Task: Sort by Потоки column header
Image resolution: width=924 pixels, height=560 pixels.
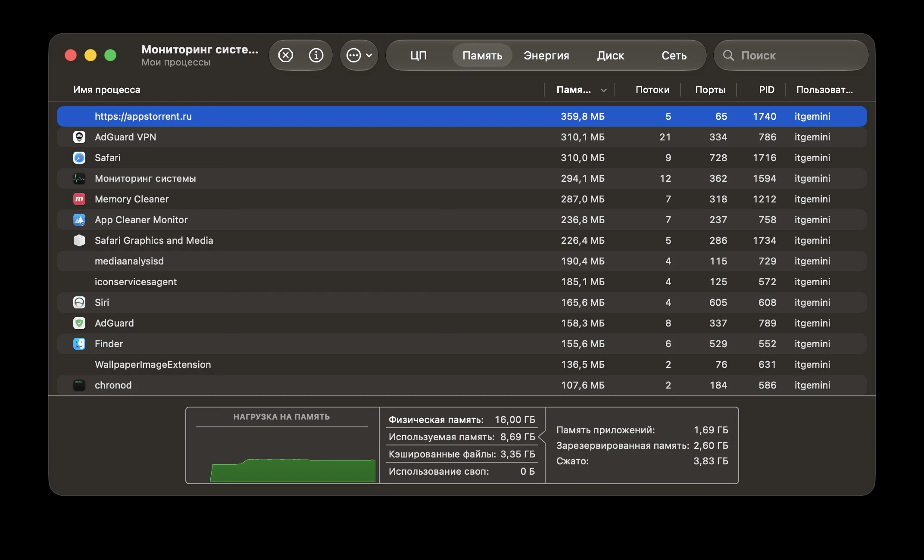Action: click(652, 90)
